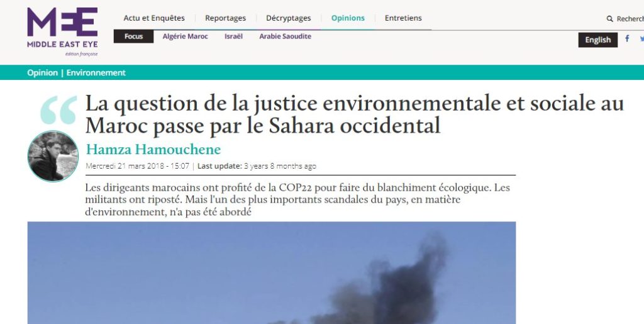This screenshot has width=644, height=324.
Task: Open the Twitter icon link
Action: point(641,38)
